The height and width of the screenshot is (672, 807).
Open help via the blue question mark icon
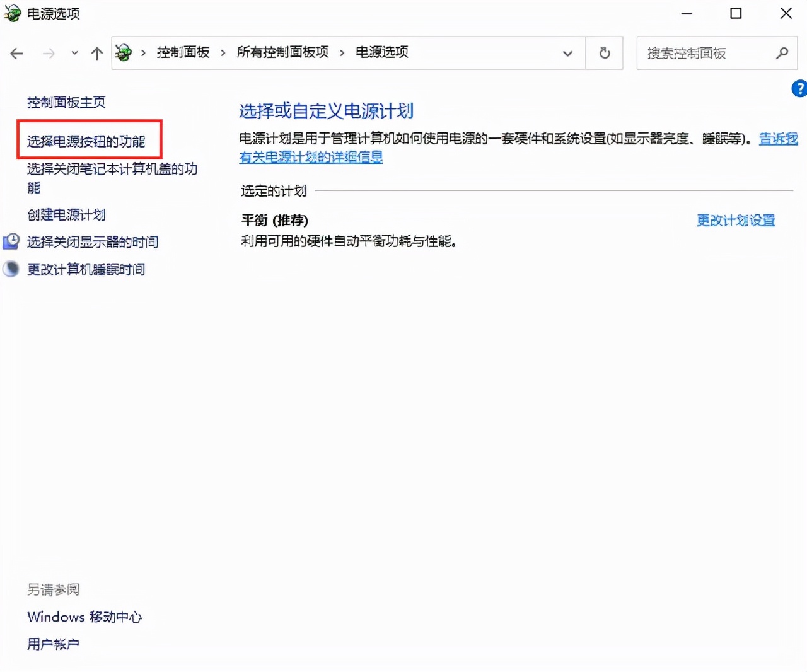click(798, 89)
